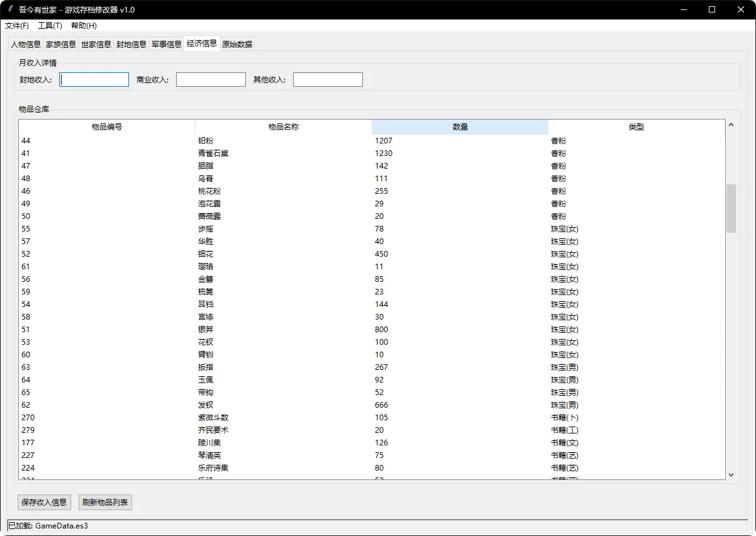Select the 齐民要术 item row
The height and width of the screenshot is (536, 756).
click(x=372, y=430)
